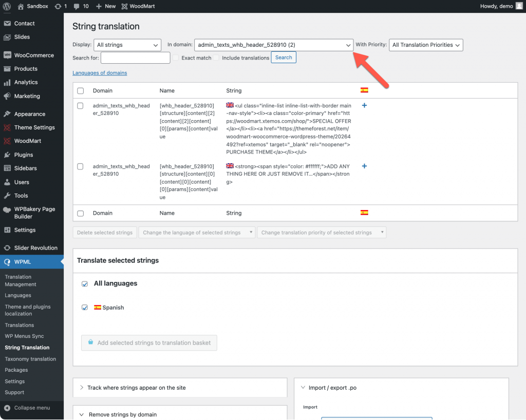Viewport: 526px width, 420px height.
Task: Click the Theme Settings icon
Action: 7,127
